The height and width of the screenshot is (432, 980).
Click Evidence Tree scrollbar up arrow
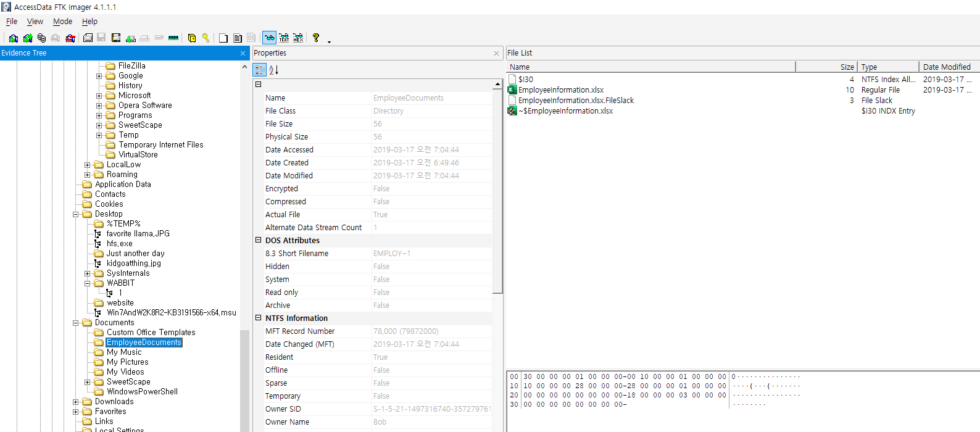tap(244, 67)
